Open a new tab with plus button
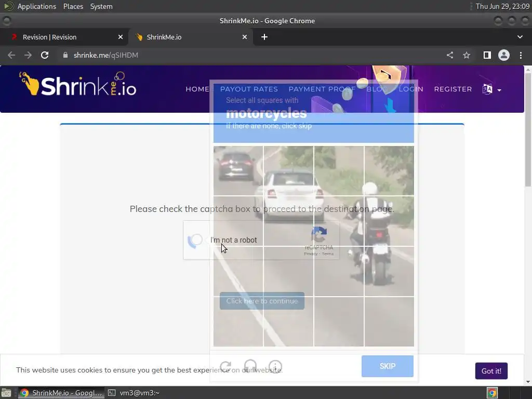 click(264, 37)
